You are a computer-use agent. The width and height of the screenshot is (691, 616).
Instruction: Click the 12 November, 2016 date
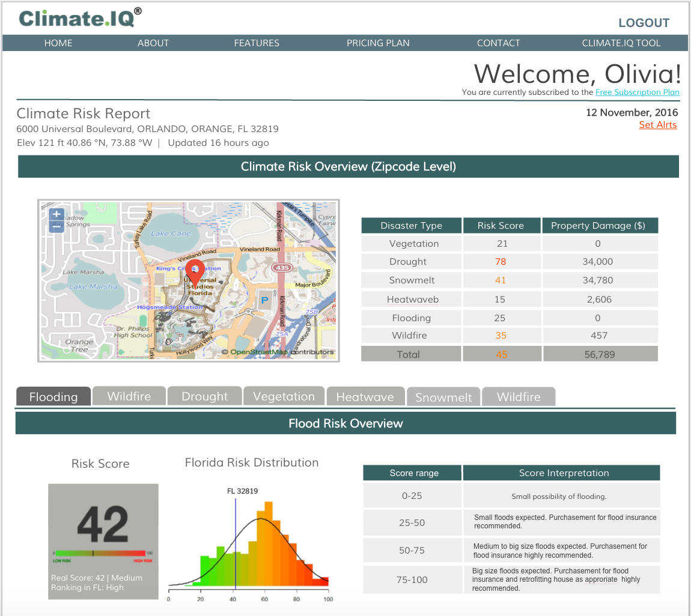[632, 112]
